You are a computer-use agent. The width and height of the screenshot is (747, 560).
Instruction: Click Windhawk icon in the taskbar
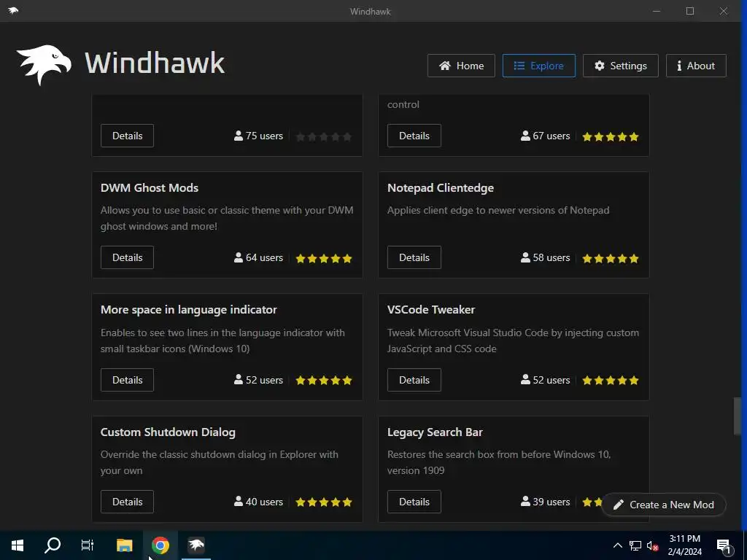coord(196,545)
